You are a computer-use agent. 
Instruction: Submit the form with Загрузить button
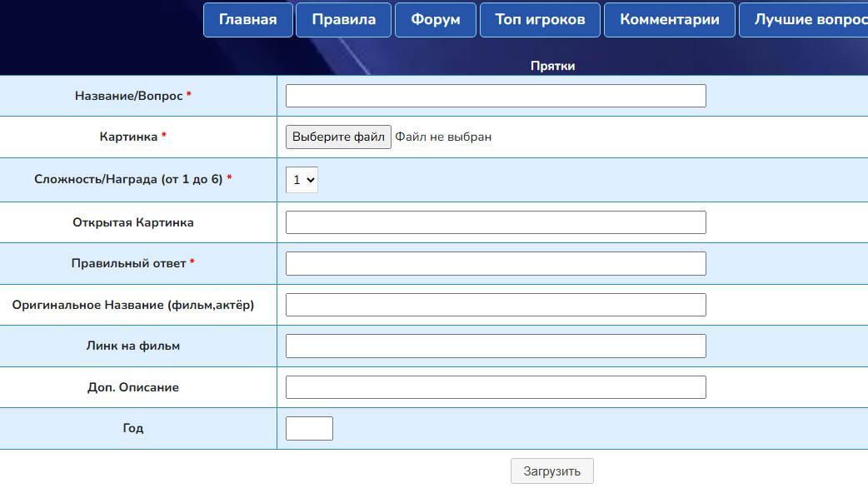[551, 471]
